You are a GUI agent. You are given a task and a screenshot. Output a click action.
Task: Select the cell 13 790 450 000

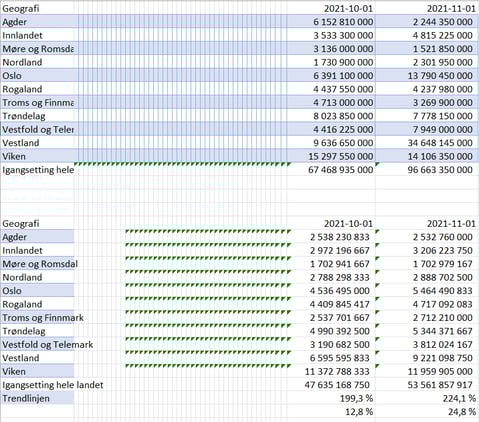(440, 76)
